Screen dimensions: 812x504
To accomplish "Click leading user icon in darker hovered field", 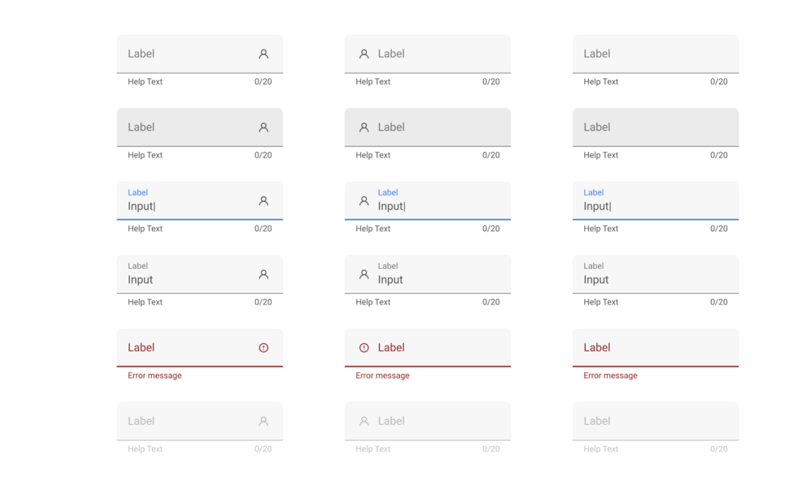I will tap(364, 128).
